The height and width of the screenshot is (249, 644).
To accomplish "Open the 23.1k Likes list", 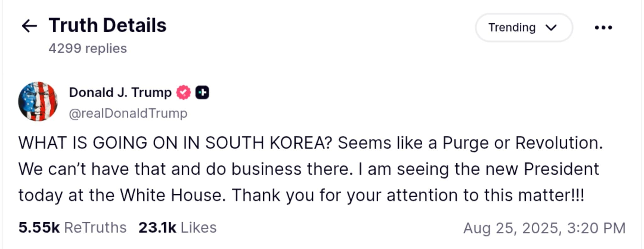I will [x=178, y=227].
